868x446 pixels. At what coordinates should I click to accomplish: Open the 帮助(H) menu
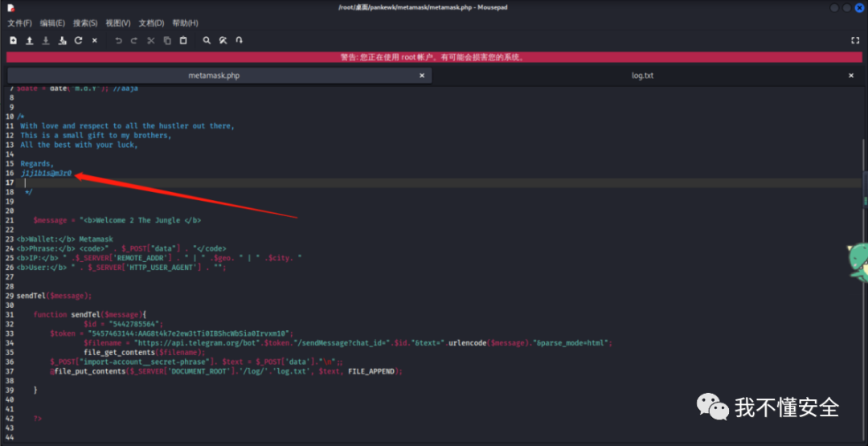point(185,23)
